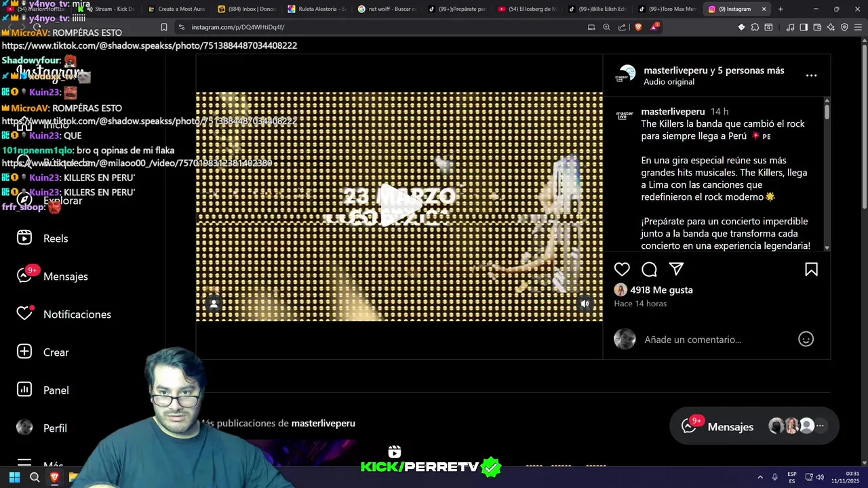868x488 pixels.
Task: Toggle the browser sidebar panel icon
Action: [x=804, y=27]
